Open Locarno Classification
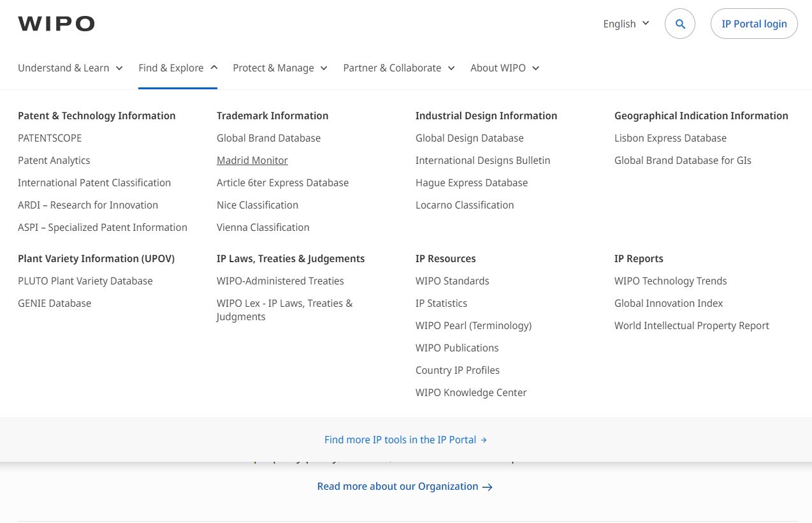This screenshot has height=523, width=812. (x=465, y=205)
